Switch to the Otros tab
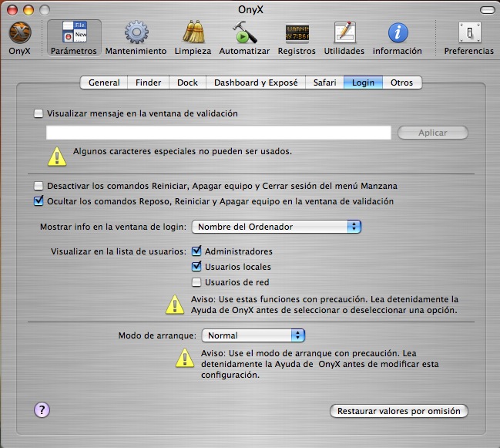Image resolution: width=500 pixels, height=448 pixels. [402, 83]
